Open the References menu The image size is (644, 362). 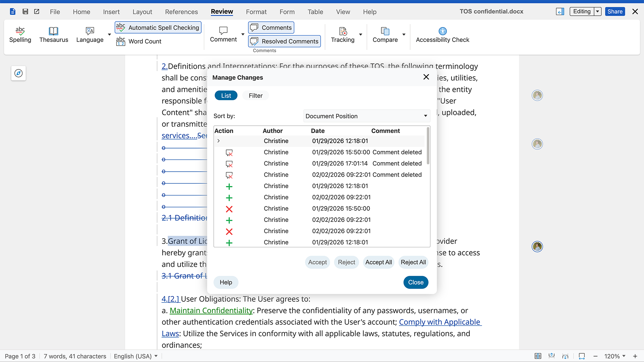coord(181,12)
